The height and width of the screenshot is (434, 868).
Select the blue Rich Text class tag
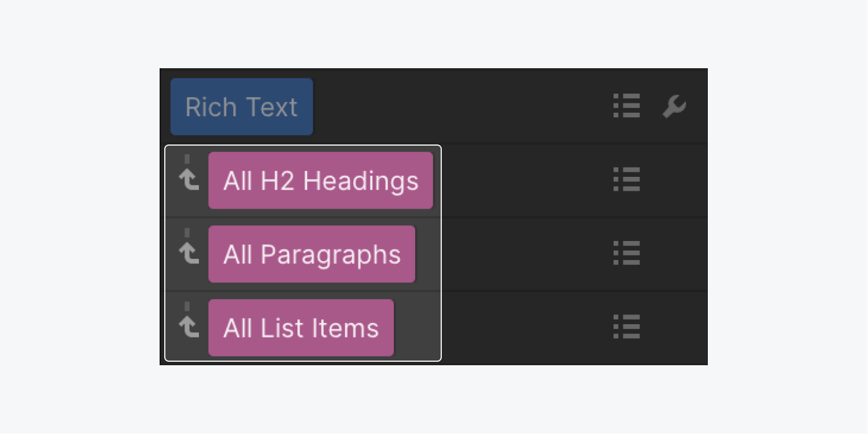coord(242,107)
